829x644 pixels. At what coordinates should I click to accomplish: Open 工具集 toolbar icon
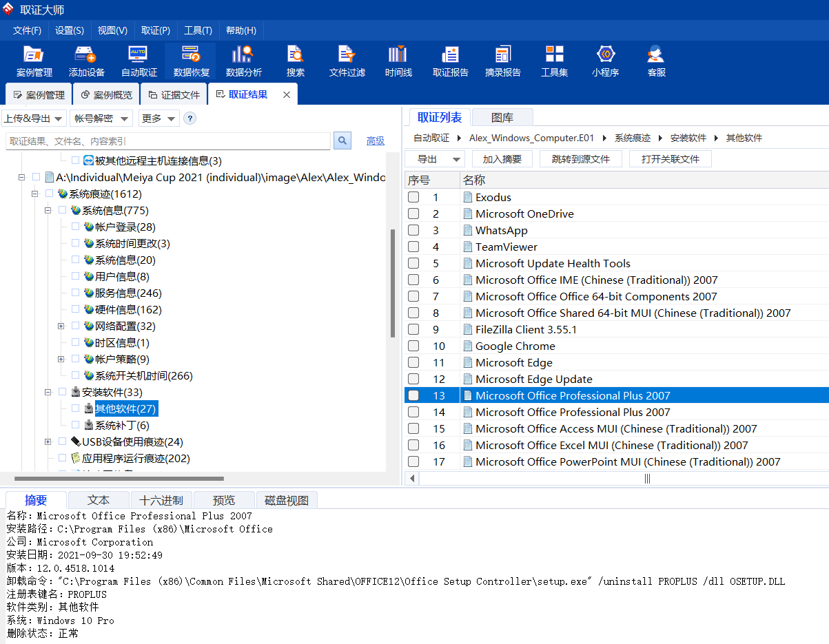554,61
